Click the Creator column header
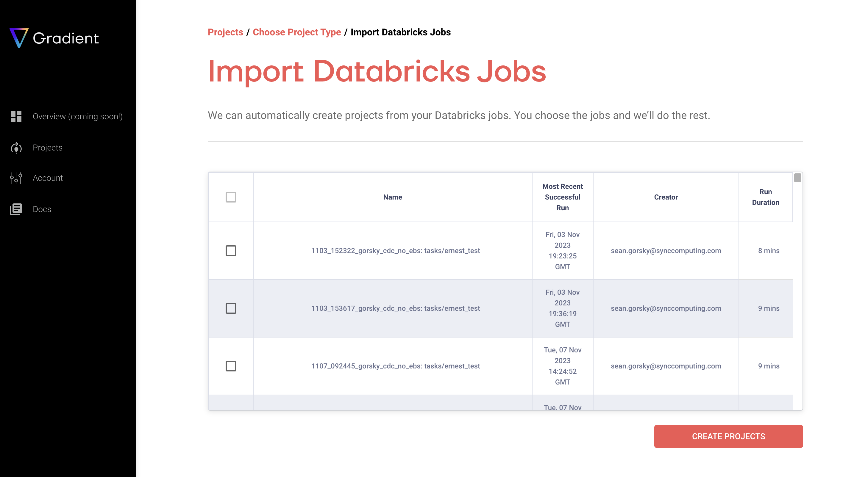Screen dimensions: 868x477 tap(666, 197)
